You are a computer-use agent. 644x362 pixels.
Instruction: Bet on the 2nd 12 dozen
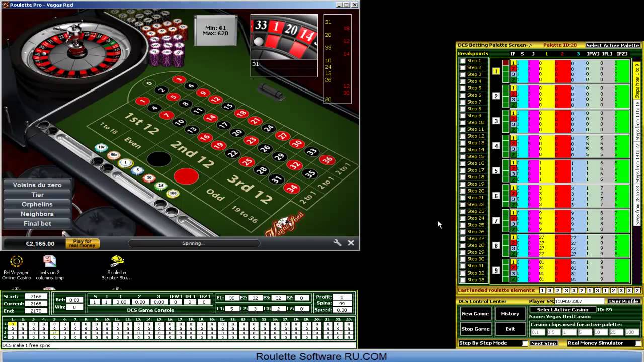[192, 153]
